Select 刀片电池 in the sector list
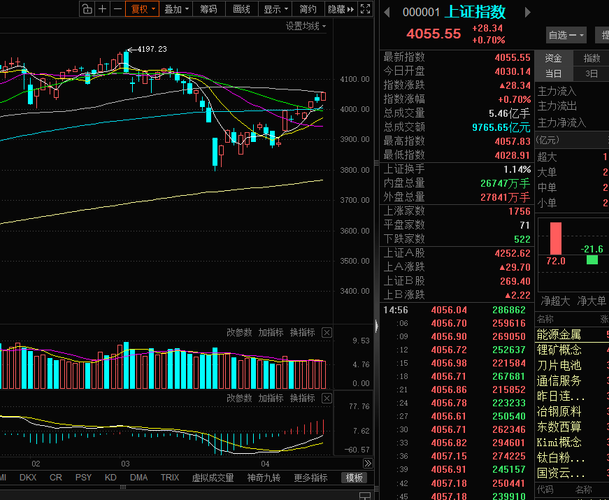This screenshot has height=500, width=609. coord(559,366)
